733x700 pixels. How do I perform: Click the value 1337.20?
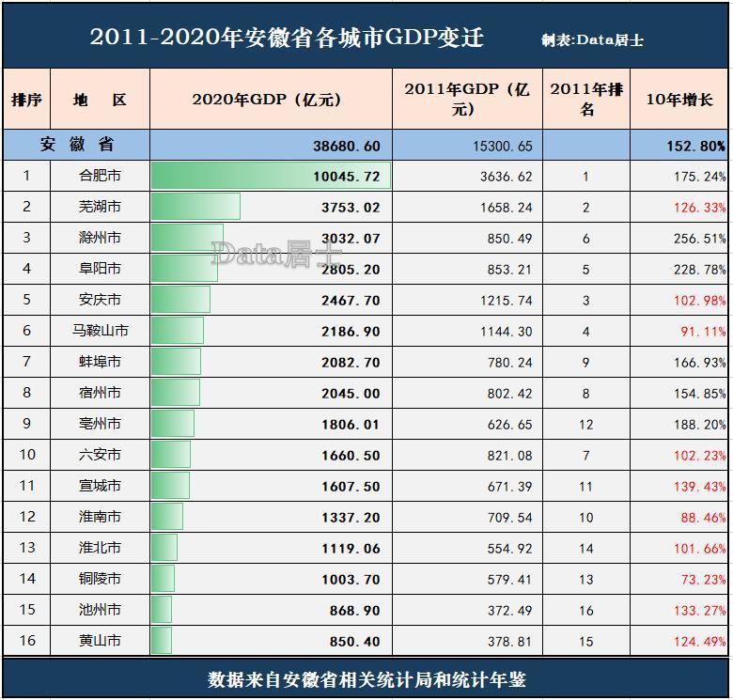click(x=351, y=518)
